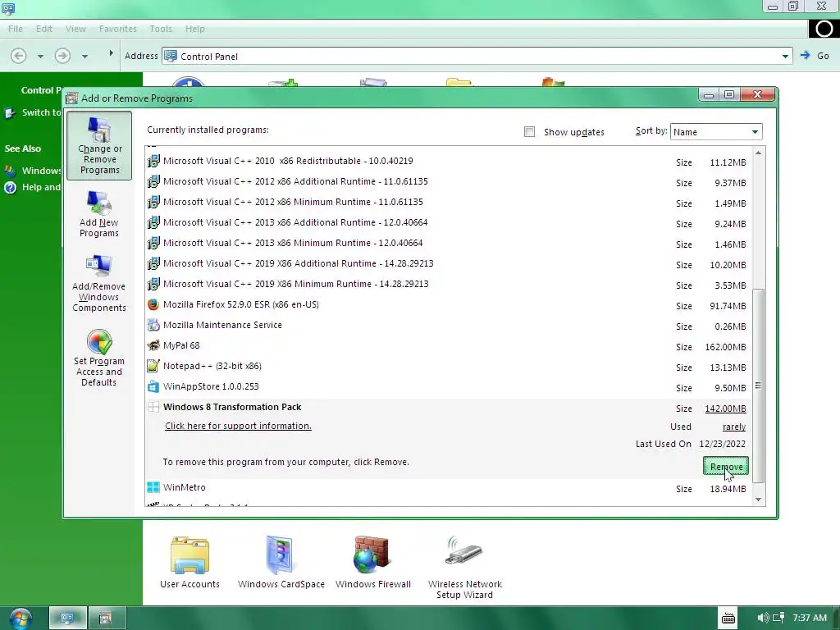This screenshot has width=840, height=630.
Task: Click the Mozilla Firefox 52.9.0 ESR icon
Action: (153, 305)
